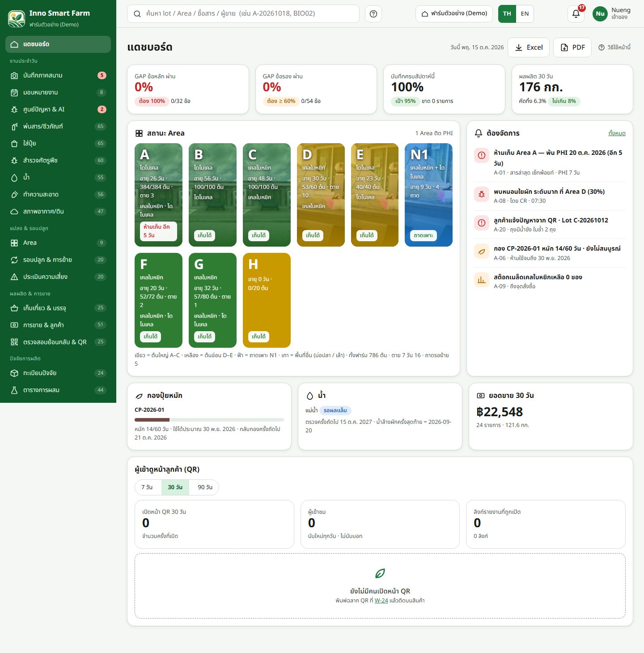Go to เก็บเกี่ยว & บรรจุ in the sidebar
644x653 pixels.
[58, 308]
